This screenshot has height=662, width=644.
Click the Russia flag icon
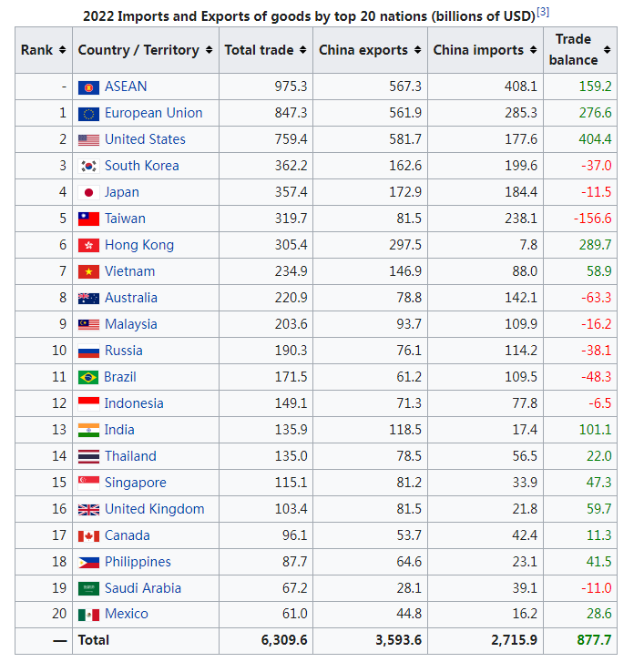point(88,351)
